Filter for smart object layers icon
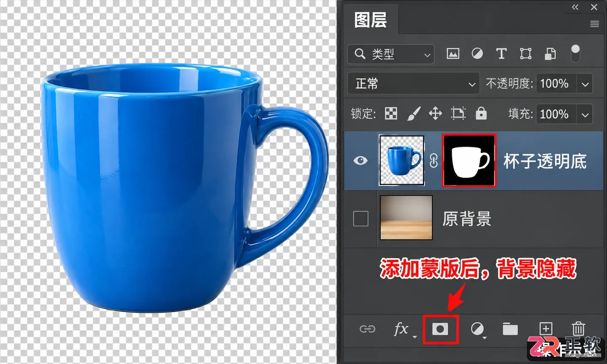 coord(550,54)
